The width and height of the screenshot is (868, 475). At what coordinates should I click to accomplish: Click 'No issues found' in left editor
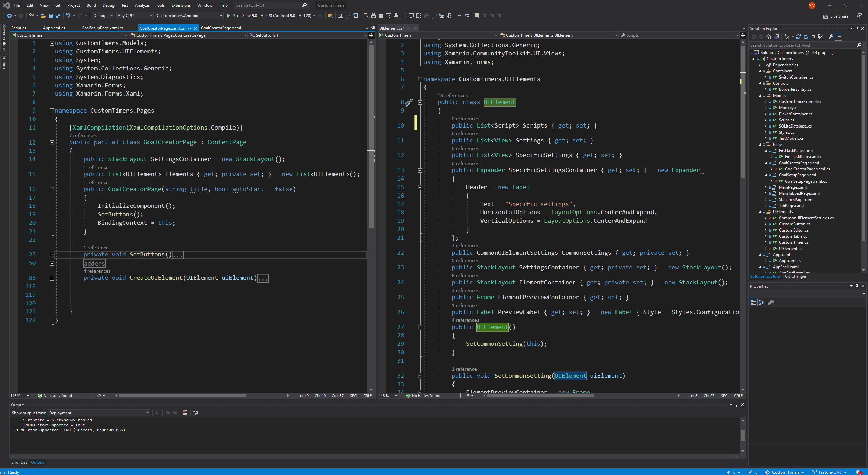pos(55,396)
